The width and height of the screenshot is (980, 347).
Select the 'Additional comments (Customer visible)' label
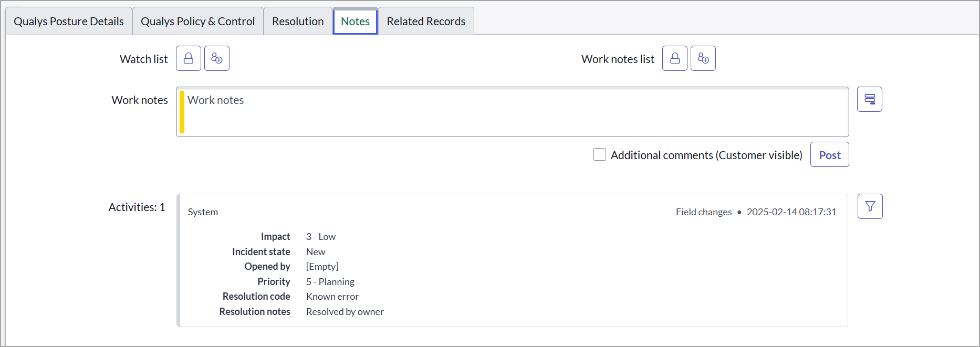point(706,155)
